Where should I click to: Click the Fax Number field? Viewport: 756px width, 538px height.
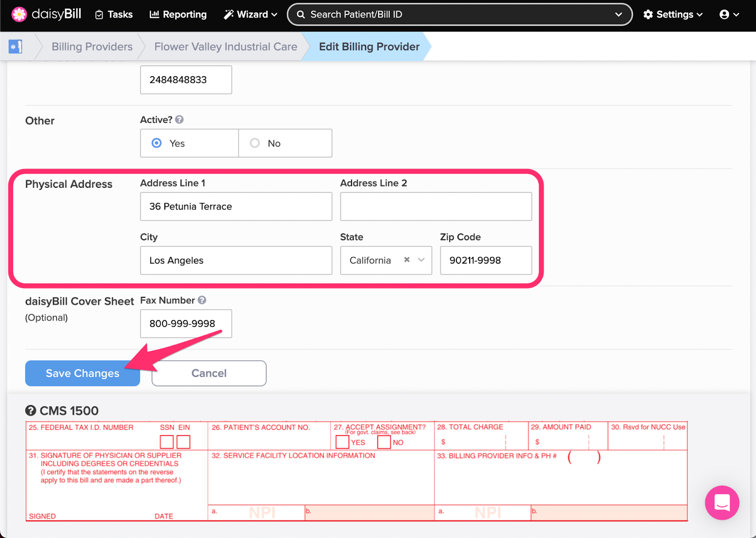pos(186,324)
